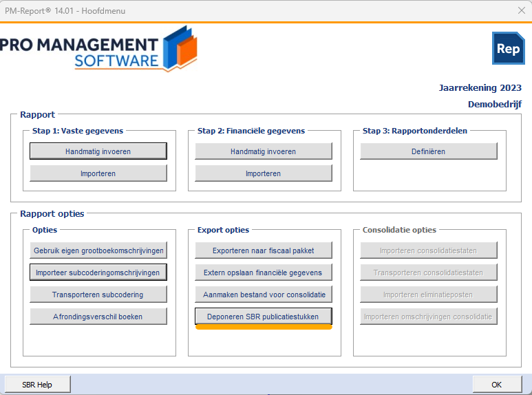
Task: Click Importeren consolidatiestaten button
Action: [429, 250]
